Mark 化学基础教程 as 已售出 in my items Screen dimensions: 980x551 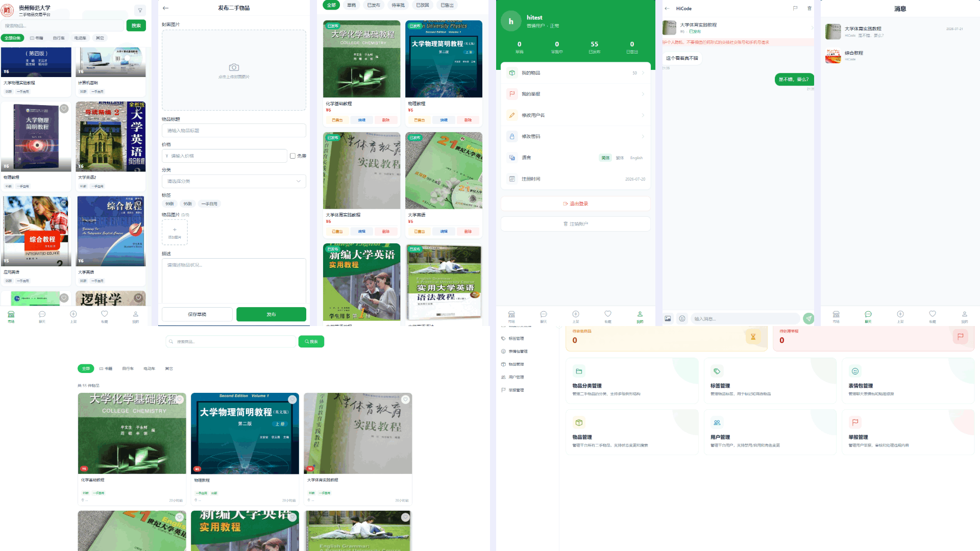337,120
